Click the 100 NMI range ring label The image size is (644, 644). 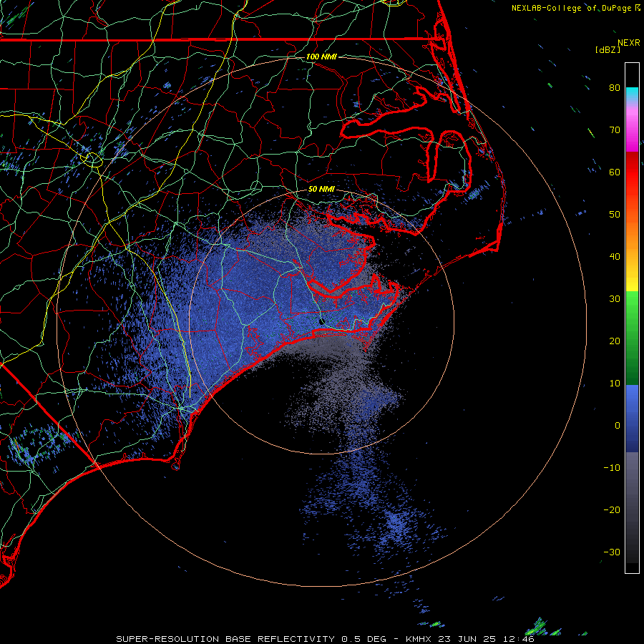321,57
